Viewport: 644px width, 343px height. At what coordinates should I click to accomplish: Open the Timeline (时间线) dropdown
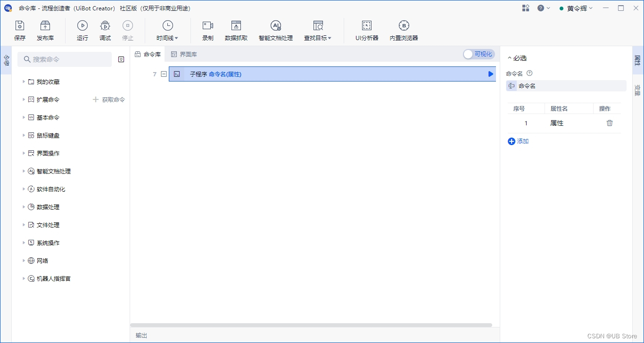point(167,31)
